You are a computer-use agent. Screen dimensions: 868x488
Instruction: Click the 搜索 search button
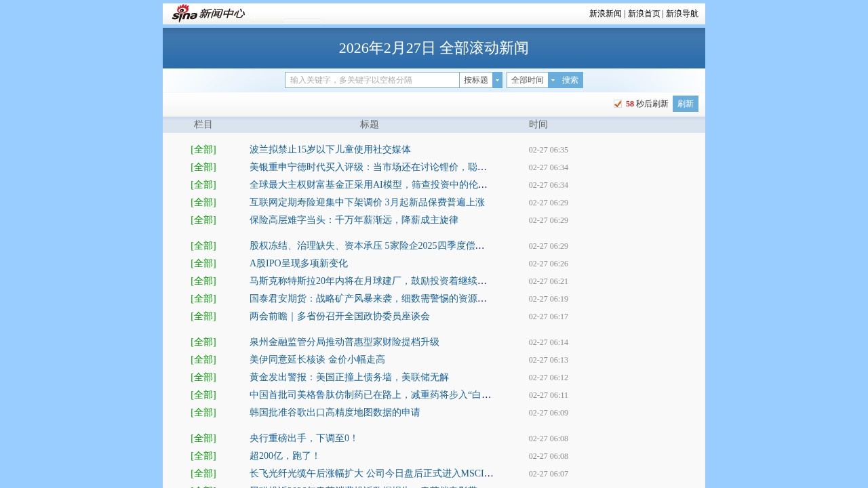[x=568, y=79]
